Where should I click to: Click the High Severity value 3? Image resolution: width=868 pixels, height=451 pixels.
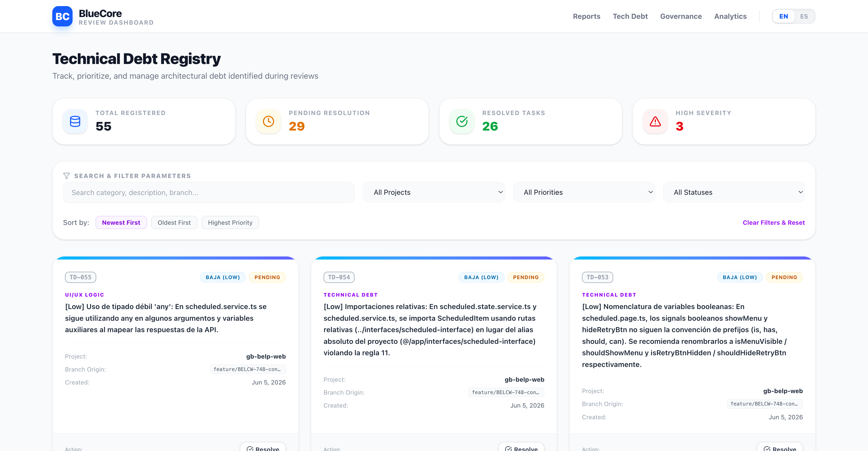(x=679, y=126)
